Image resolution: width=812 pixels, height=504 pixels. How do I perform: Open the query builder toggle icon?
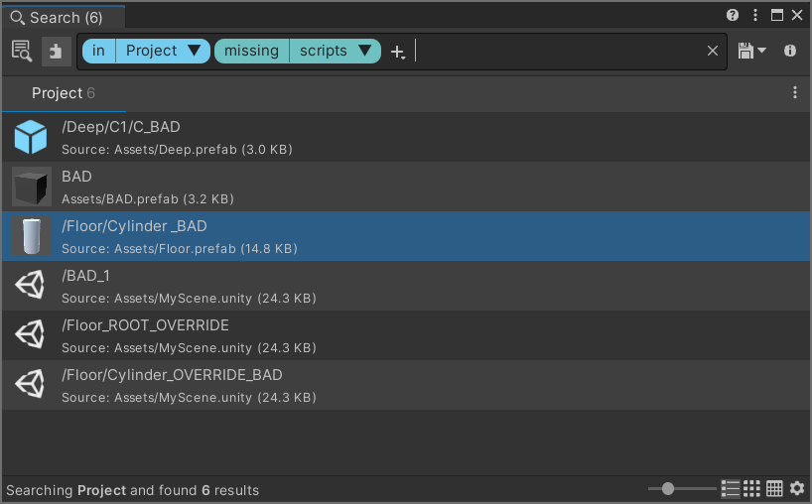(22, 52)
